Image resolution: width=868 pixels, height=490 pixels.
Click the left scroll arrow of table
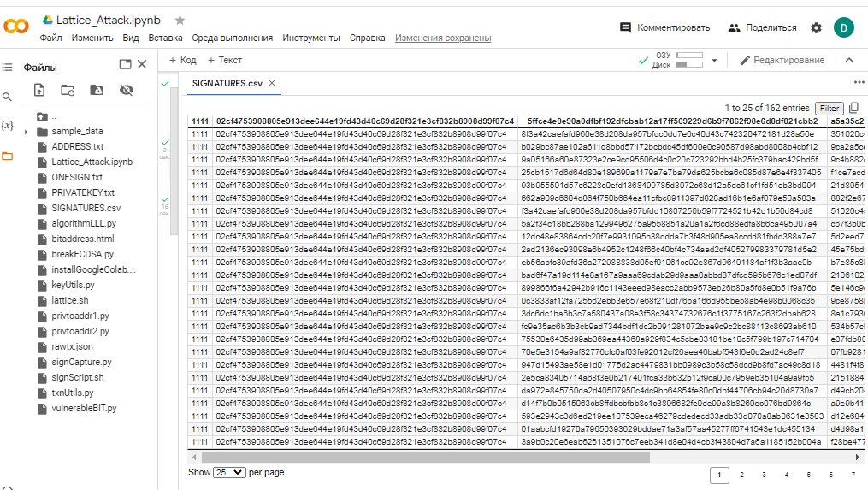(x=194, y=458)
